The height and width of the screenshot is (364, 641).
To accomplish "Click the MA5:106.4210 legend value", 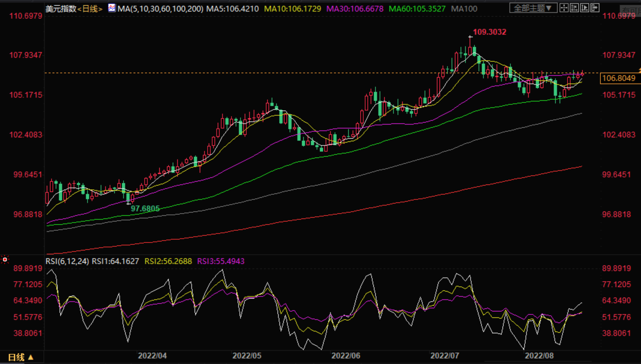I will click(x=232, y=9).
